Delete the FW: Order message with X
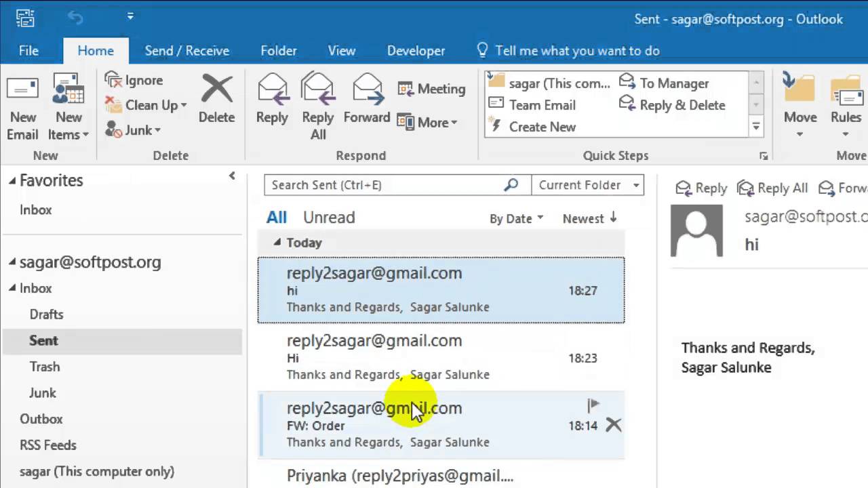 613,425
